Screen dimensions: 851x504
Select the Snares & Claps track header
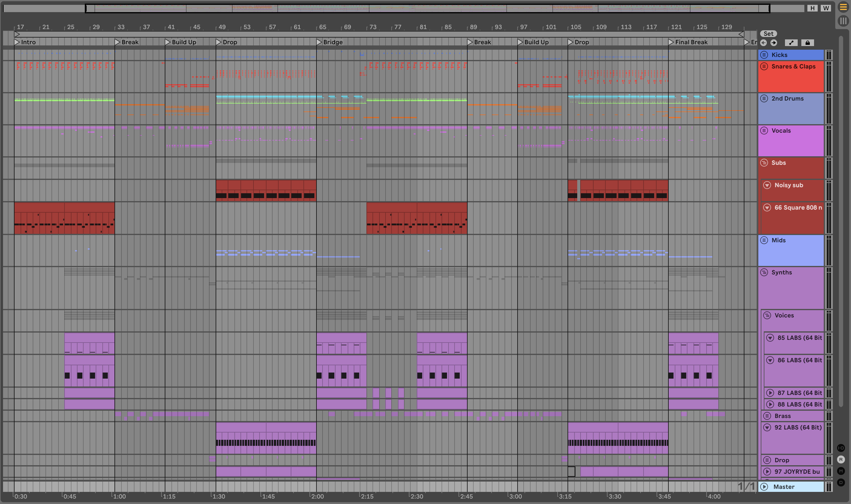[x=793, y=67]
